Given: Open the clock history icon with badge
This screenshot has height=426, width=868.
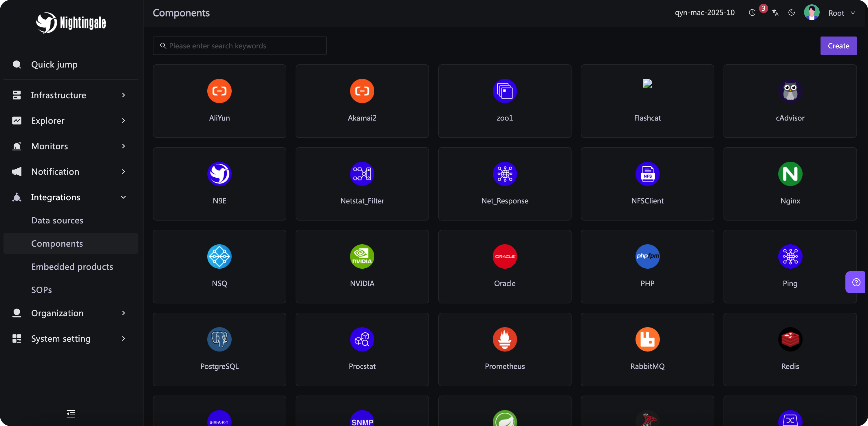Looking at the screenshot, I should (x=752, y=13).
